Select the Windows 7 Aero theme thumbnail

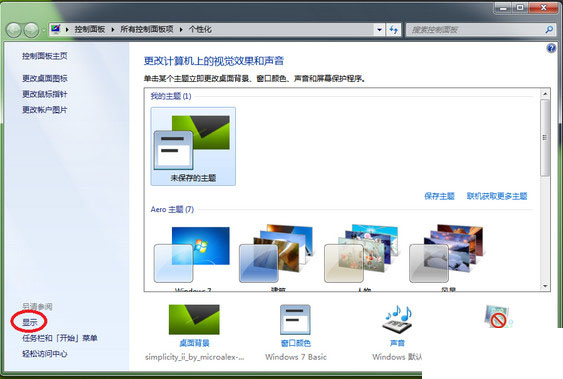192,256
